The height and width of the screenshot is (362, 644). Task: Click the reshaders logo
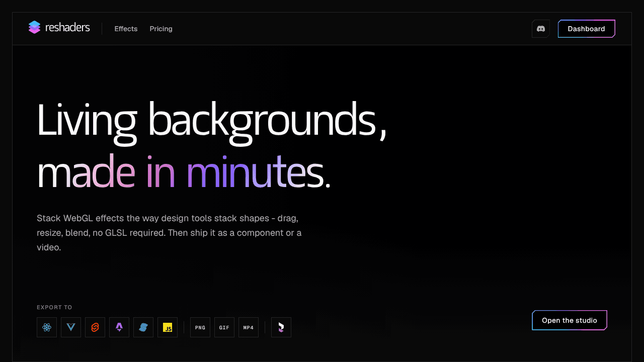click(x=59, y=28)
